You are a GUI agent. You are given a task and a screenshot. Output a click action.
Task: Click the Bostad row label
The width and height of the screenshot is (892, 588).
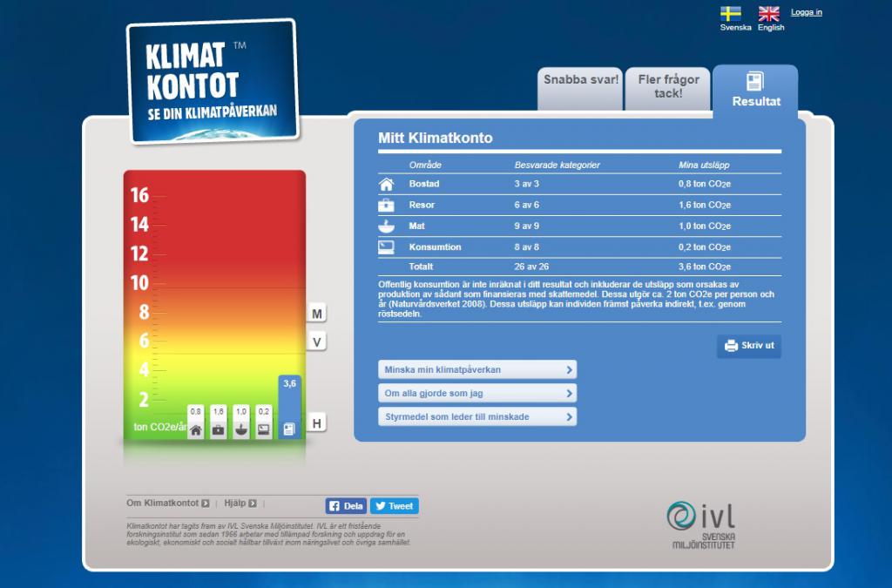click(x=424, y=184)
